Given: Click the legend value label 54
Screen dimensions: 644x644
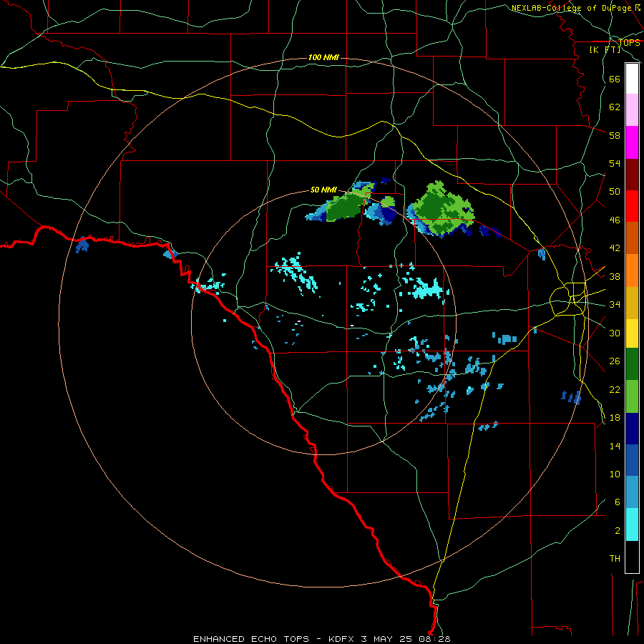Looking at the screenshot, I should [615, 163].
